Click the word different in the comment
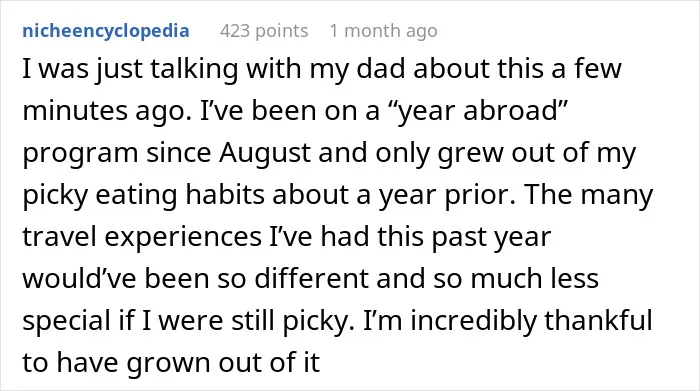The height and width of the screenshot is (391, 700). click(x=312, y=278)
